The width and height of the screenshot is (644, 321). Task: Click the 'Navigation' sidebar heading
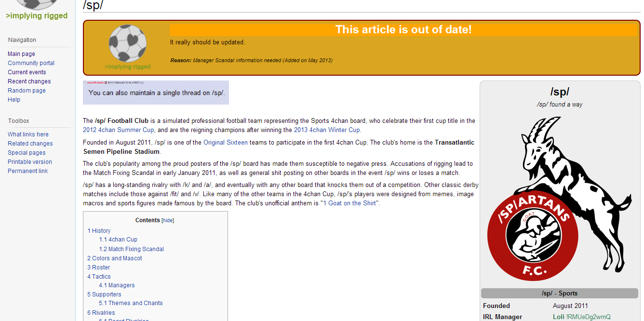tap(22, 40)
